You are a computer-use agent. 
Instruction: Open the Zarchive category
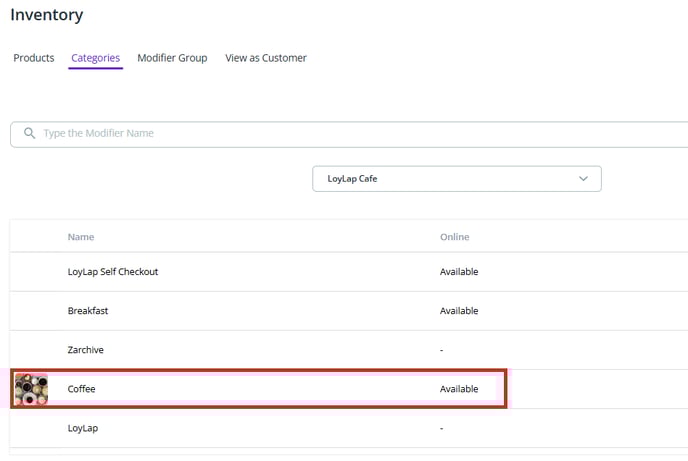coord(86,350)
